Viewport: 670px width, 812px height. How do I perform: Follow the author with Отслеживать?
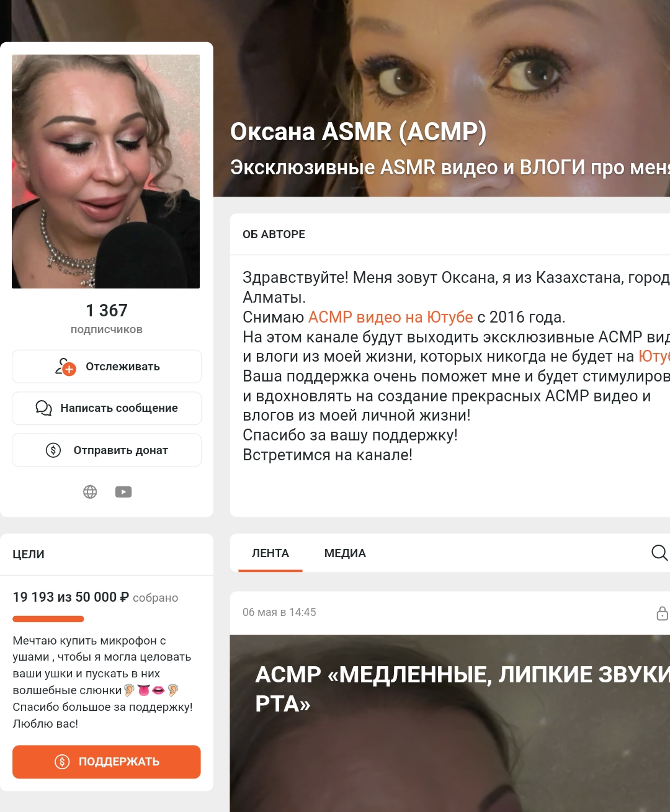click(107, 367)
